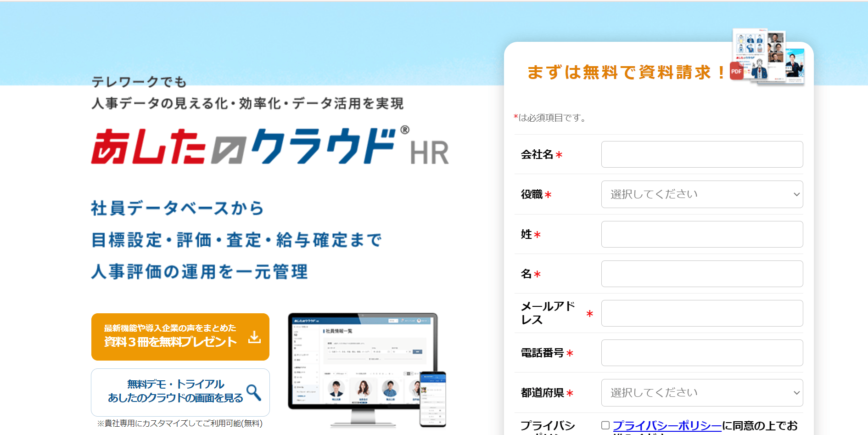Focus the 会社名 input field
868x435 pixels.
702,154
